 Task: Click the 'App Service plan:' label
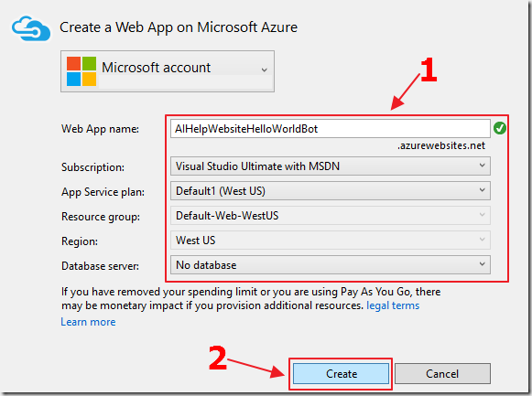(x=103, y=192)
